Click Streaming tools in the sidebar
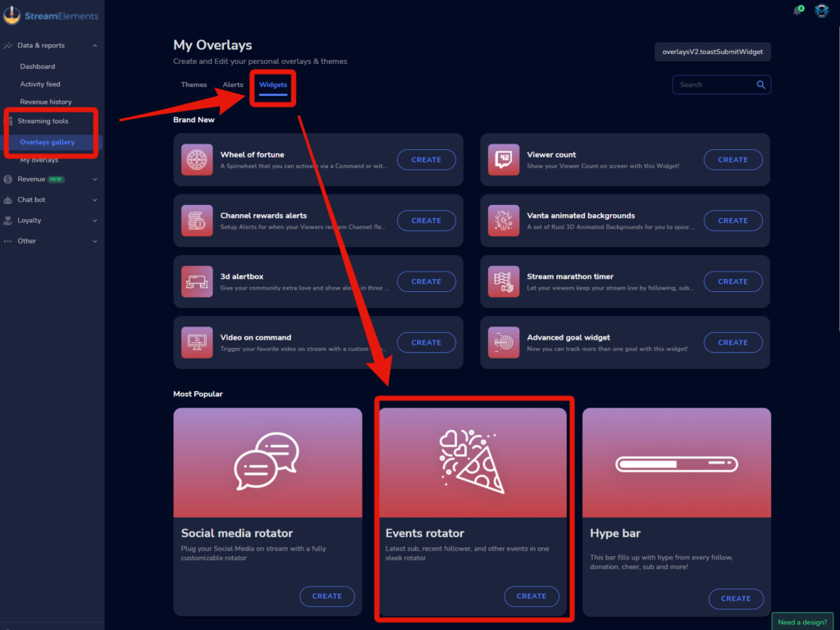 point(43,121)
